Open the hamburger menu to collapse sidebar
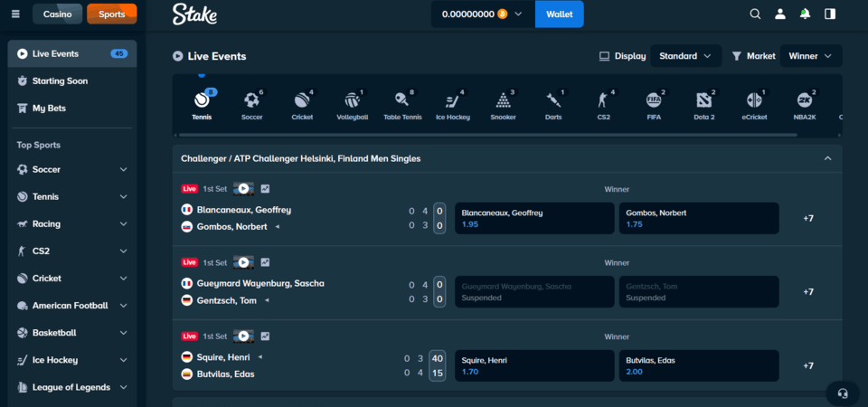Image resolution: width=868 pixels, height=407 pixels. [x=15, y=14]
